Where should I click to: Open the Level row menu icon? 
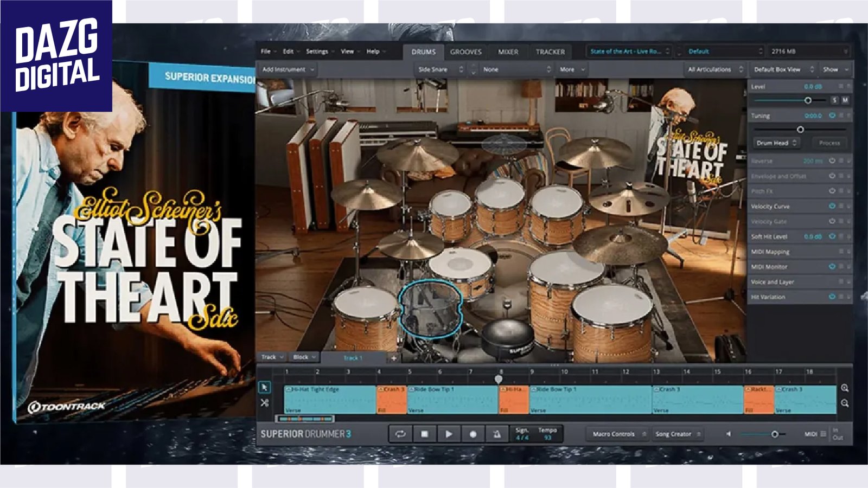coord(841,86)
